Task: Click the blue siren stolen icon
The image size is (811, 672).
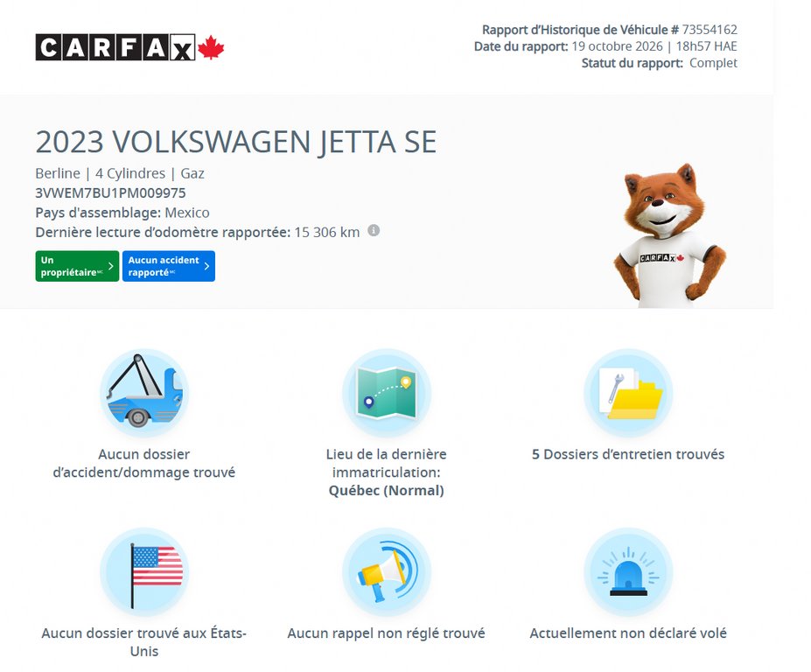Action: [628, 571]
